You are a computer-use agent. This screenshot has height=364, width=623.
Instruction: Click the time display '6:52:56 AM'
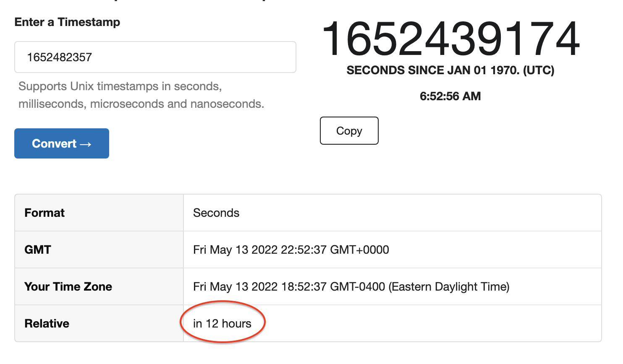pos(450,96)
